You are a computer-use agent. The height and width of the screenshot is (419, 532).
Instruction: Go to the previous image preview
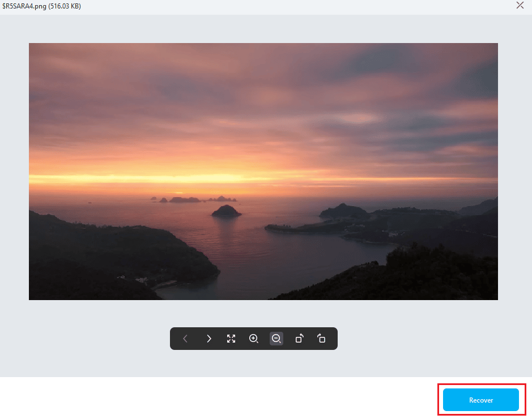click(185, 339)
